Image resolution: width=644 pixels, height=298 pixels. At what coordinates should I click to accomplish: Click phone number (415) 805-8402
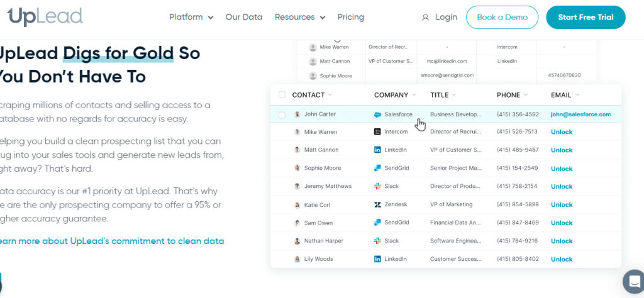tap(518, 259)
